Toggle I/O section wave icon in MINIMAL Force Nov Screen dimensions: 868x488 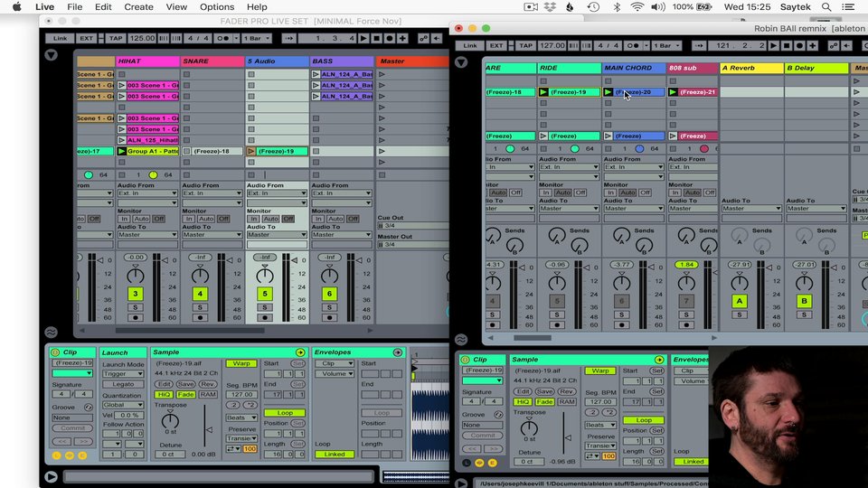pos(51,333)
